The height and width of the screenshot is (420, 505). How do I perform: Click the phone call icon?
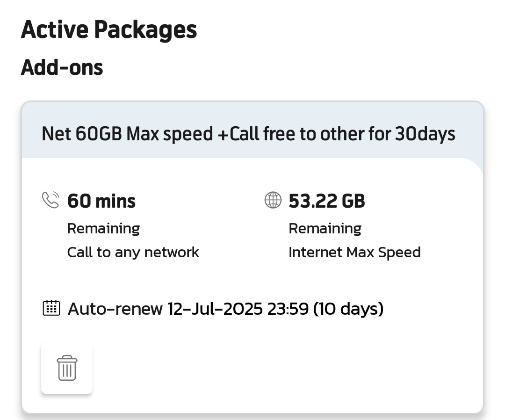click(51, 200)
